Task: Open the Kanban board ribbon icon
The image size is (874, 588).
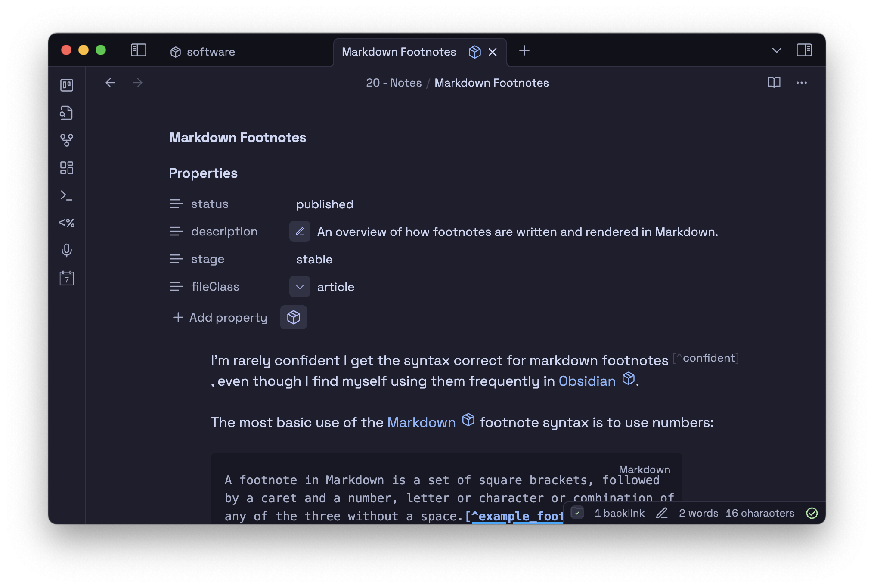Action: [x=67, y=85]
